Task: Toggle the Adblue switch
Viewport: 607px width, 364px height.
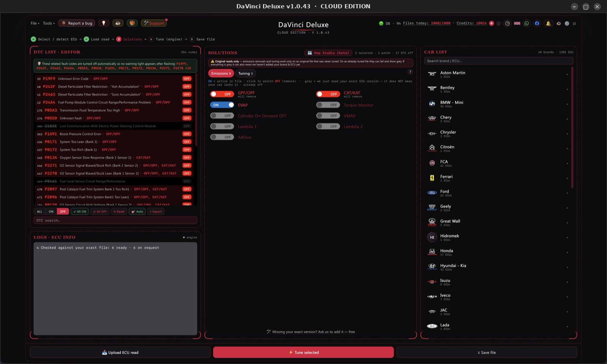Action: point(222,137)
